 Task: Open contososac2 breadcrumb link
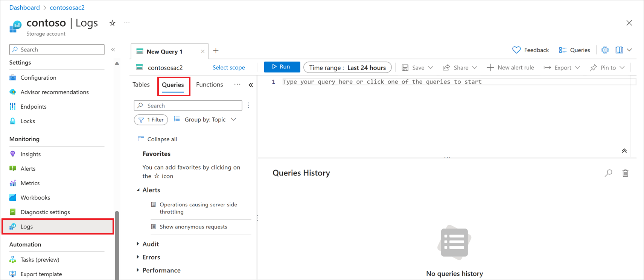coord(67,8)
